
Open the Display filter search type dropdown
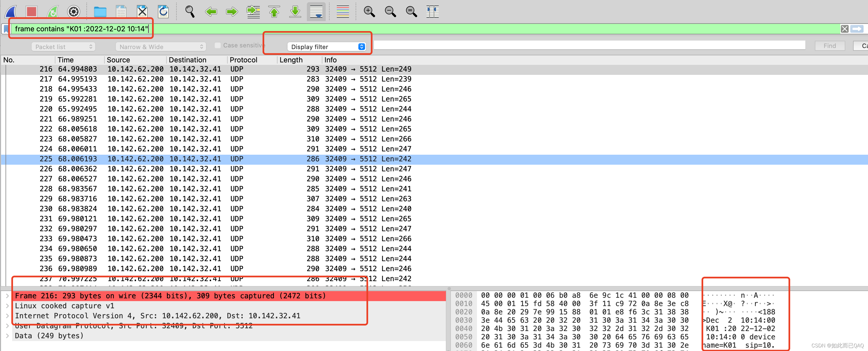click(x=327, y=47)
